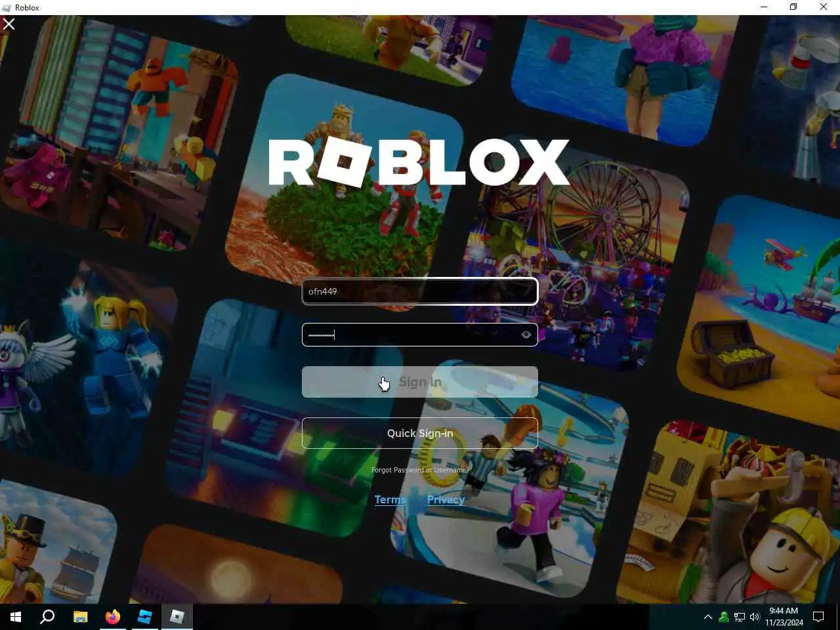Open the Windows Start menu
This screenshot has width=840, height=630.
click(16, 617)
